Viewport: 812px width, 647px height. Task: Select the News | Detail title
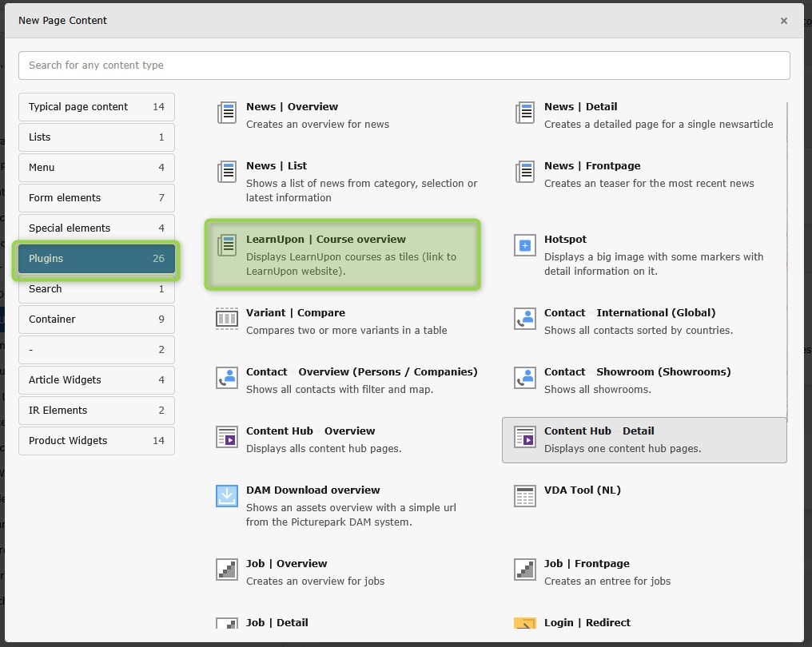[580, 106]
